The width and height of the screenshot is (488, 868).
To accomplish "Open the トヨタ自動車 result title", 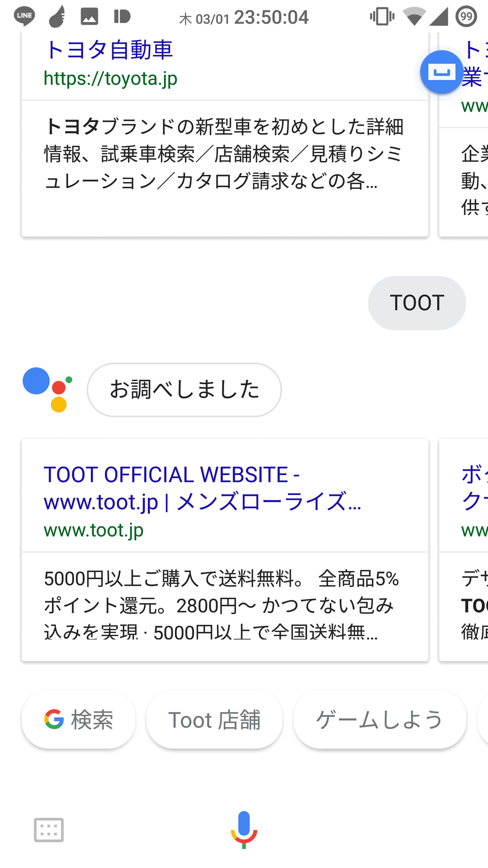I will click(x=108, y=50).
